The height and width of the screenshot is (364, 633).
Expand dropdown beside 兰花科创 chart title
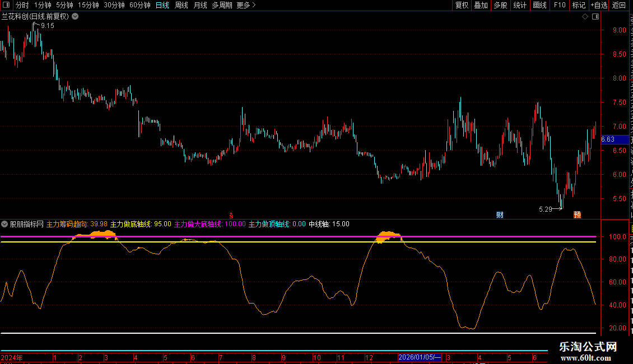75,17
